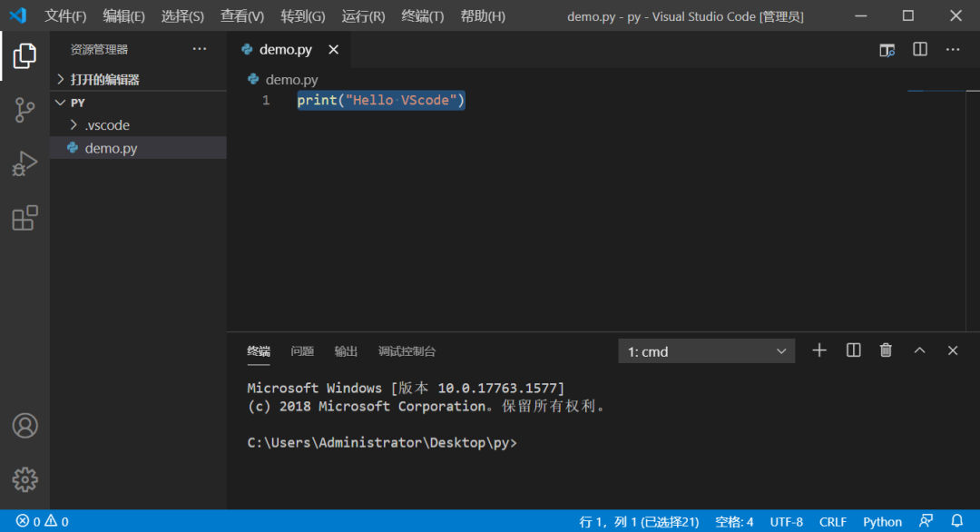The height and width of the screenshot is (532, 980).
Task: Click the errors and warnings counter
Action: click(42, 521)
